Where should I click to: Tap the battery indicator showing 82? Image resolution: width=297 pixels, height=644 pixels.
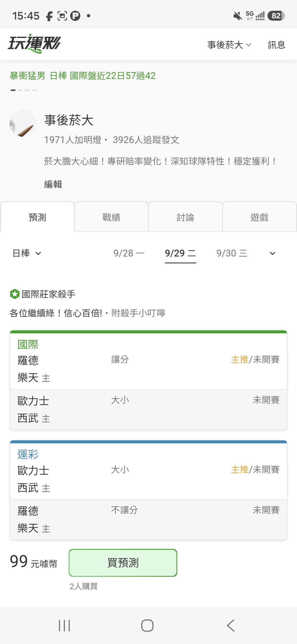coord(276,16)
